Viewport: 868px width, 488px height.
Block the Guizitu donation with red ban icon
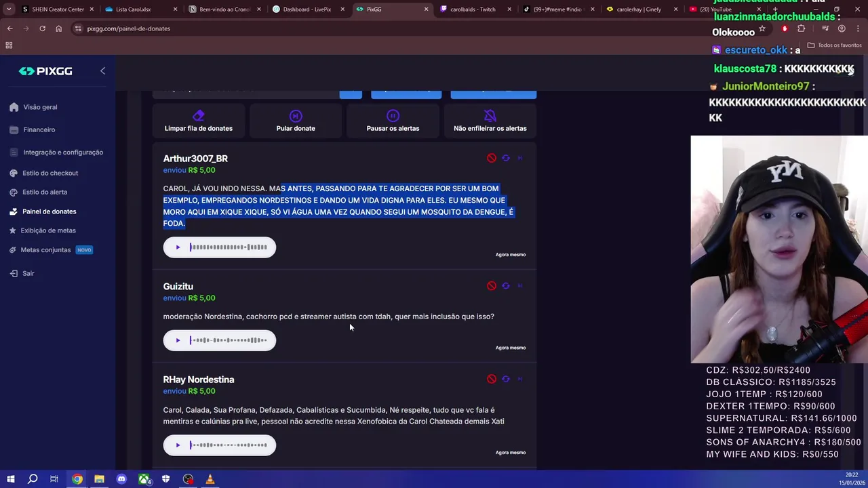click(492, 286)
